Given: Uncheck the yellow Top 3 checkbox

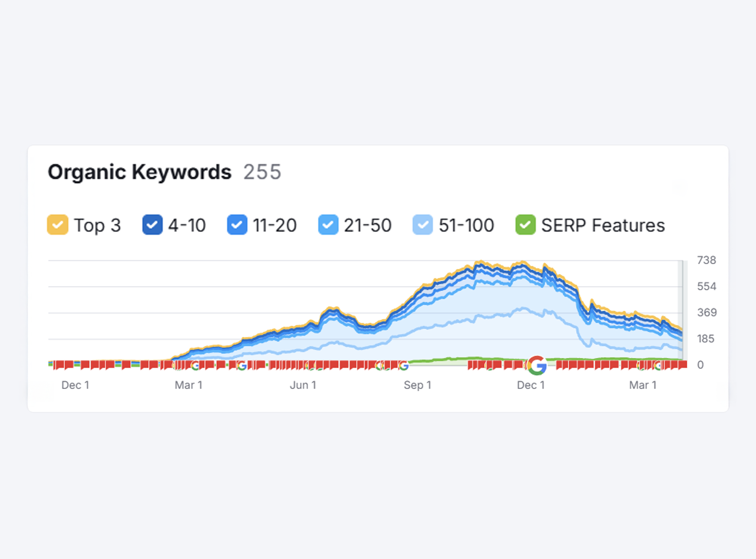Looking at the screenshot, I should (57, 225).
